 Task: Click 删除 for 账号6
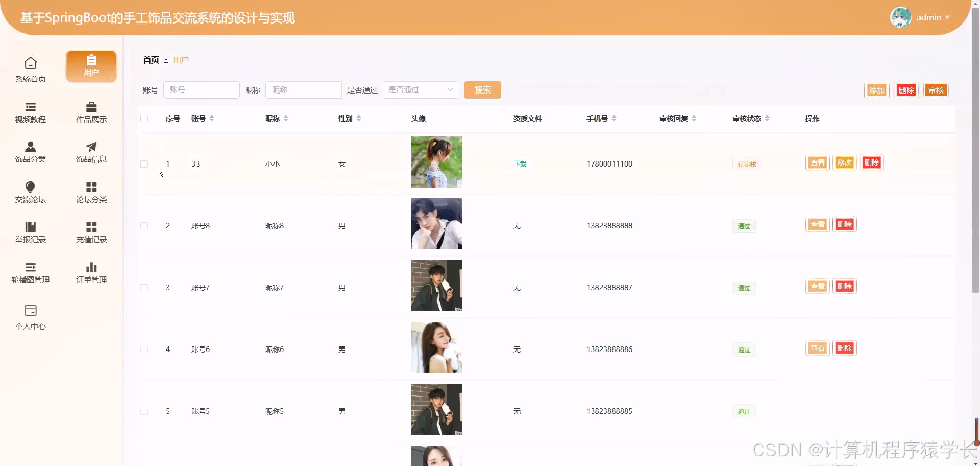tap(845, 348)
